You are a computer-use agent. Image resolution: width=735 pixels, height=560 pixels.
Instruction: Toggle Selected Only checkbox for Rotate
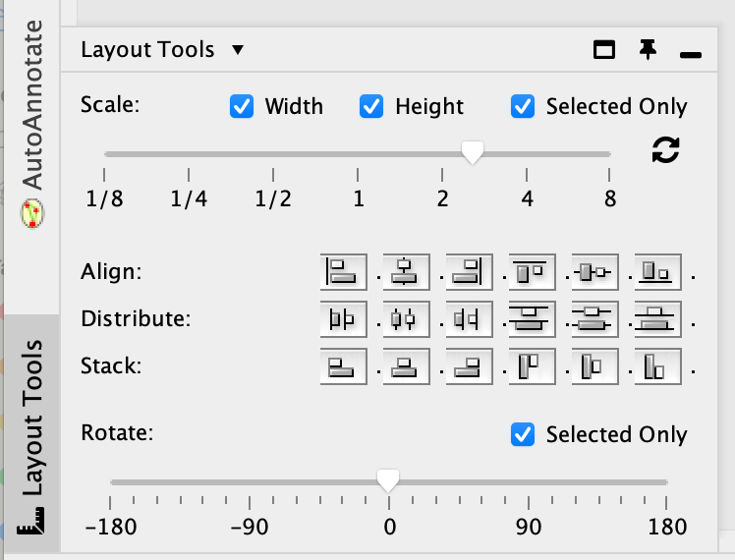click(x=523, y=433)
